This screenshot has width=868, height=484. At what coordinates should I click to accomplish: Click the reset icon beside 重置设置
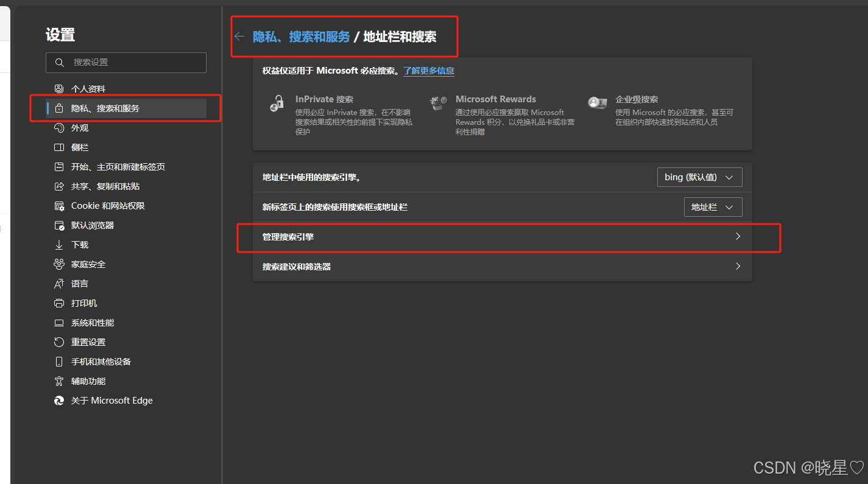59,342
